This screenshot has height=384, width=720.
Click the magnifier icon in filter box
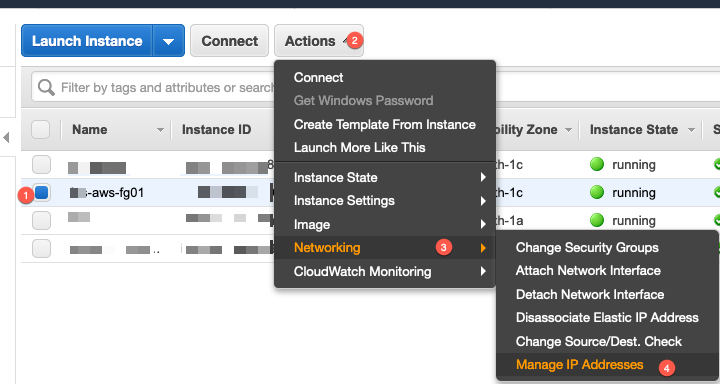coord(46,87)
